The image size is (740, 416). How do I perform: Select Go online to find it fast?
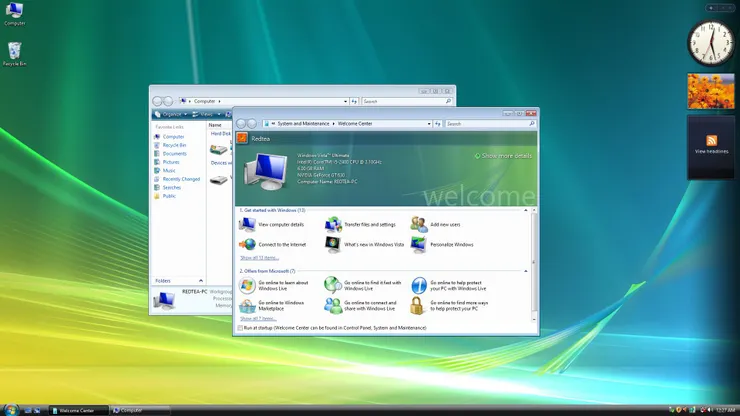(x=363, y=286)
